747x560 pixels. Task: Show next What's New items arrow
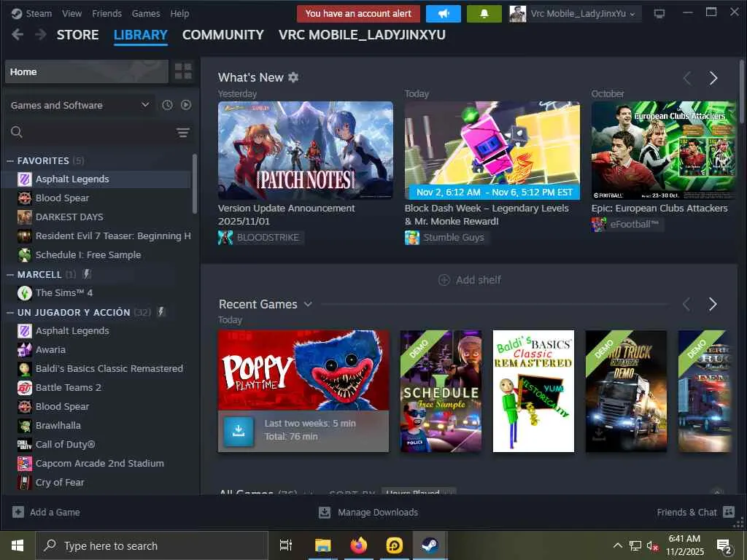point(713,78)
